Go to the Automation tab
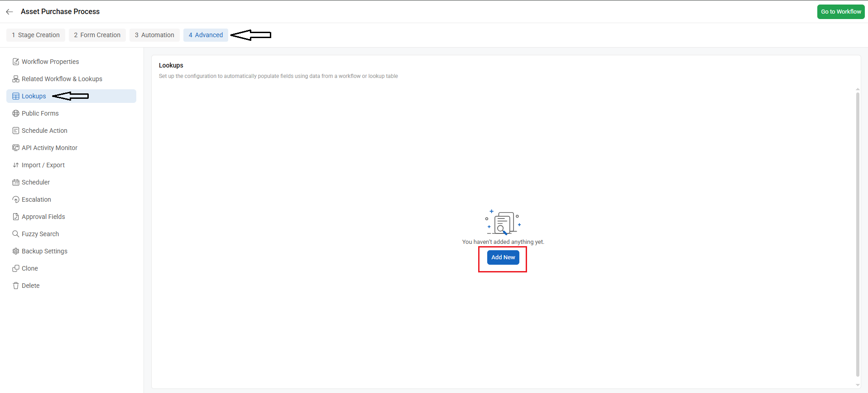 tap(154, 35)
